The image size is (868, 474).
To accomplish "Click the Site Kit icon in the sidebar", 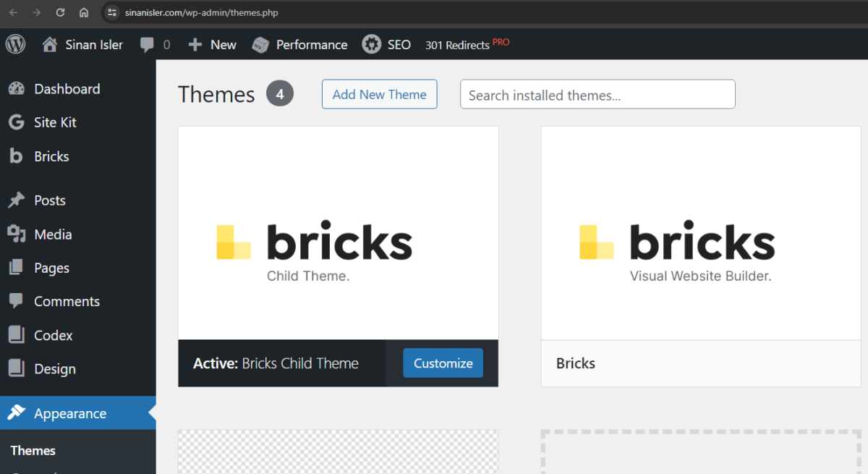I will pos(15,122).
